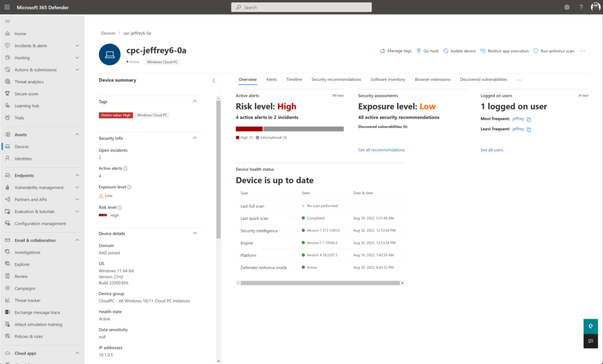This screenshot has width=603, height=364.
Task: Open See all recommendations link
Action: click(x=381, y=150)
